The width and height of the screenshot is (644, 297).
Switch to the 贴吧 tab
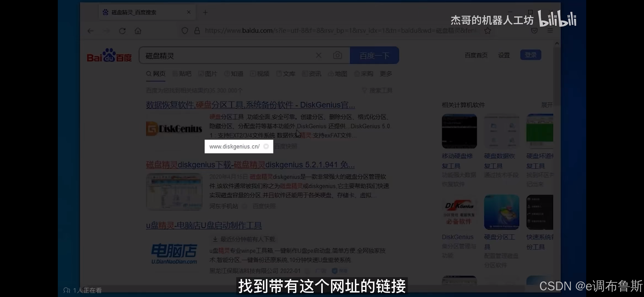[182, 73]
